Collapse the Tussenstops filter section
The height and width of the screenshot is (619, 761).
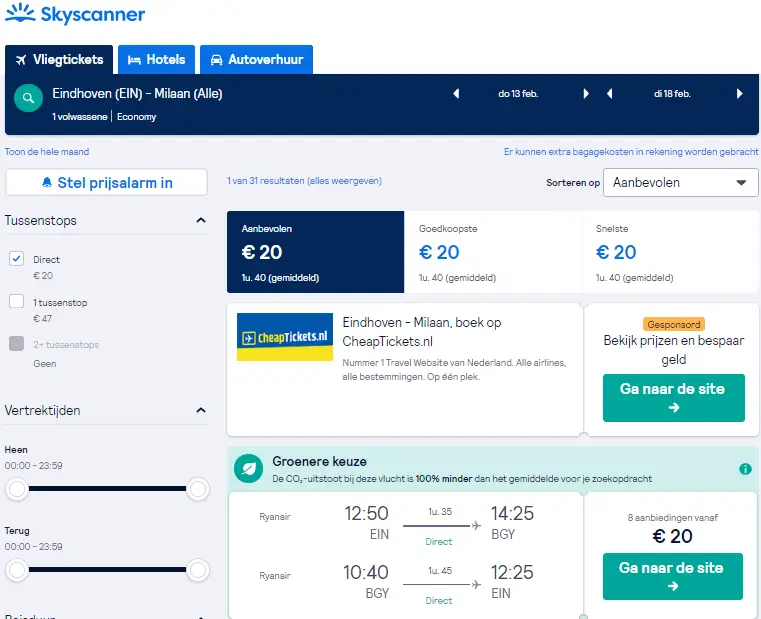[x=201, y=220]
